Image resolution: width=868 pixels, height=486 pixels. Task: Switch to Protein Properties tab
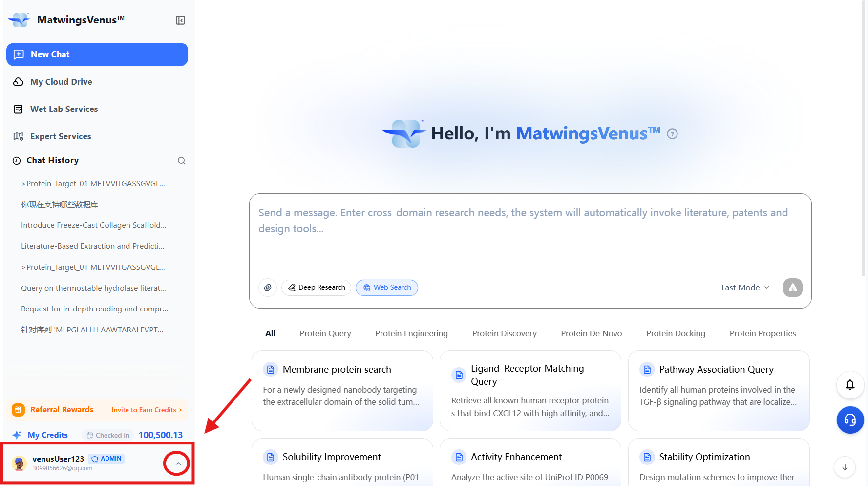(x=763, y=333)
